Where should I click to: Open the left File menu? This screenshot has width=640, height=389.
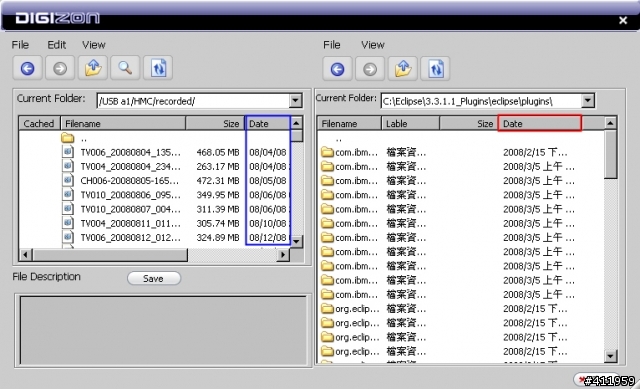point(20,44)
